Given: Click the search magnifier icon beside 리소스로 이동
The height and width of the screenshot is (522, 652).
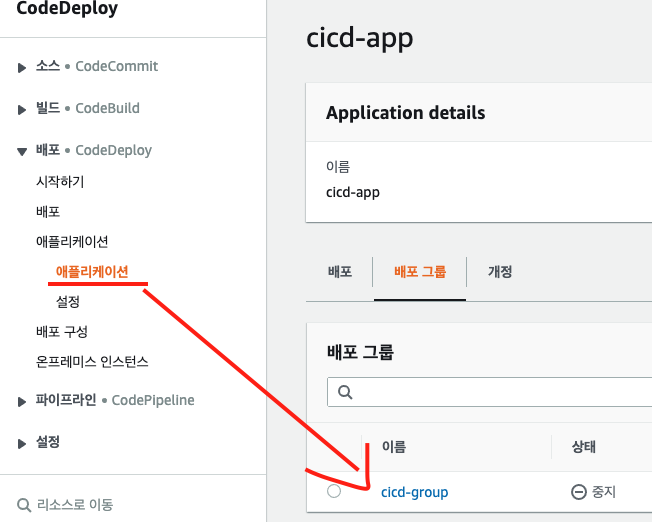Looking at the screenshot, I should pyautogui.click(x=24, y=505).
